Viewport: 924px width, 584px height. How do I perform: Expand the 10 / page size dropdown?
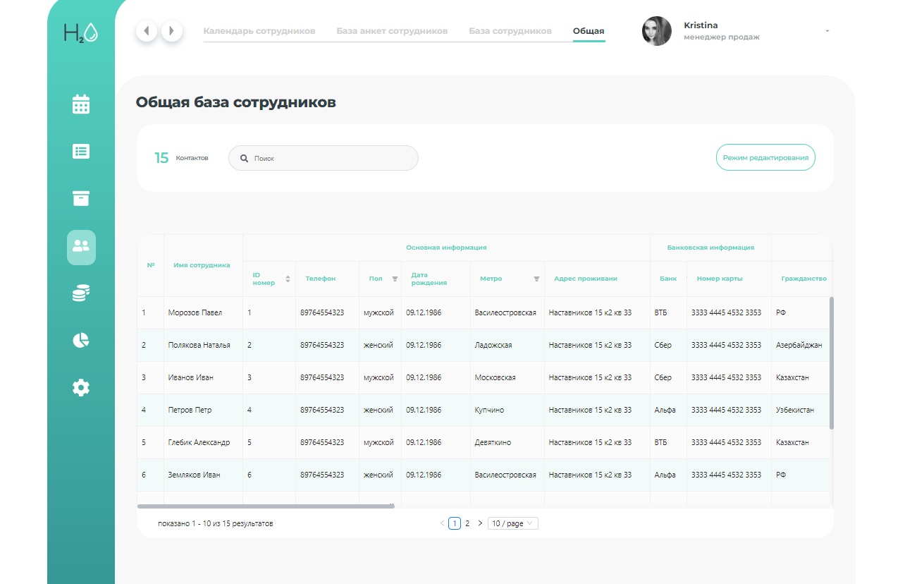512,523
